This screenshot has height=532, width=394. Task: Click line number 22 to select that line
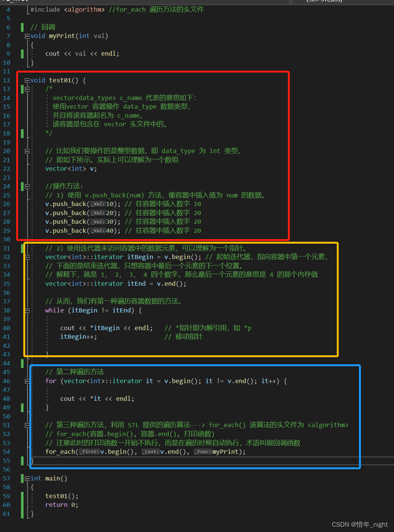tap(6, 168)
